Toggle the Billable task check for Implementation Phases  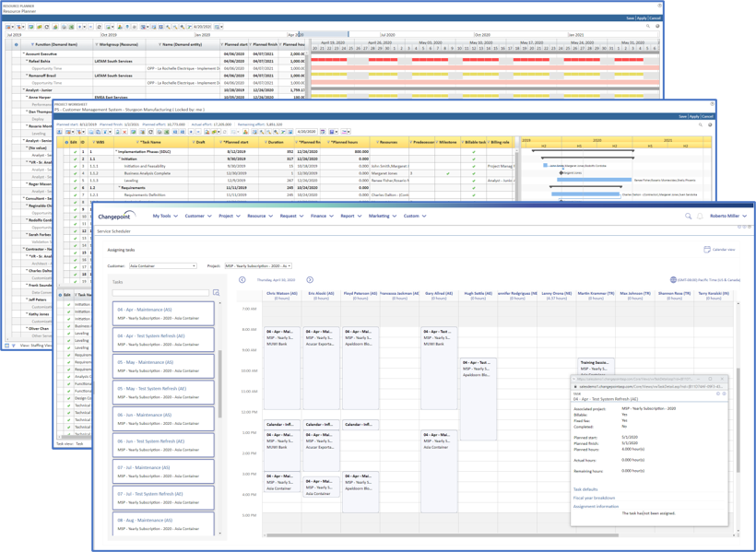pos(474,152)
